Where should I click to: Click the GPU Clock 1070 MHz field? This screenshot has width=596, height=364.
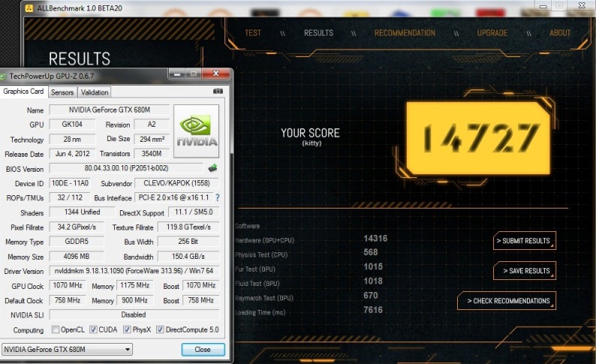click(68, 285)
